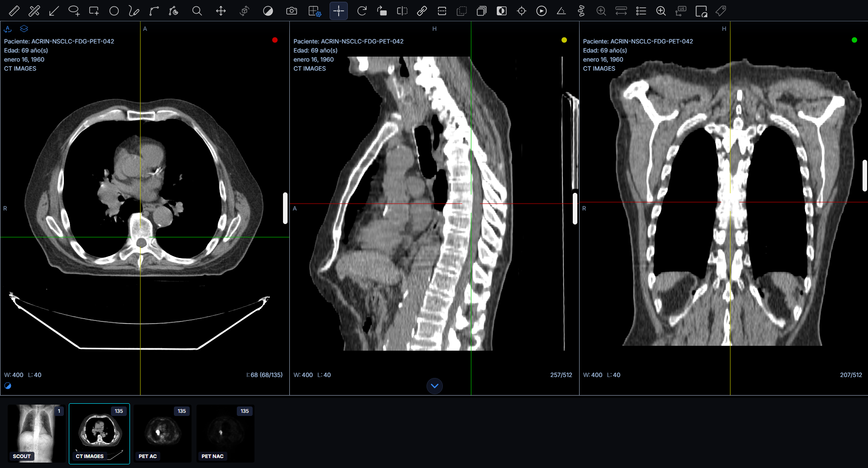Activate the pan move tool
Screen dimensions: 868x468
(x=221, y=11)
